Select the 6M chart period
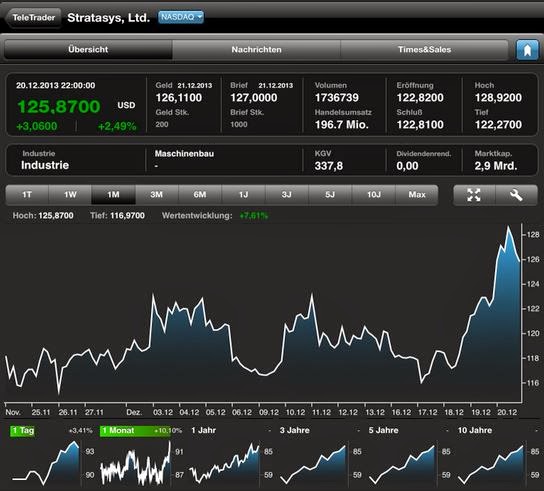Viewport: 544px width, 491px height. 200,195
